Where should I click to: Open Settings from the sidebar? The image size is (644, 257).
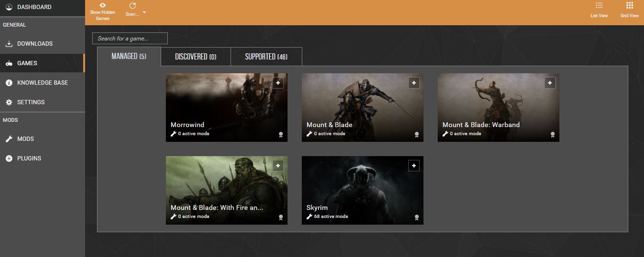point(42,102)
